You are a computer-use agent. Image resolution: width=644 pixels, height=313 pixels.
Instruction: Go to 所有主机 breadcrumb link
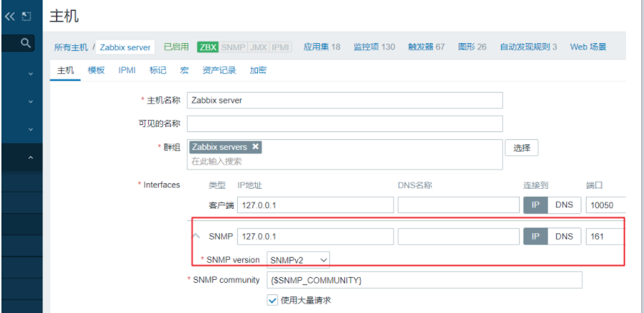pyautogui.click(x=71, y=47)
